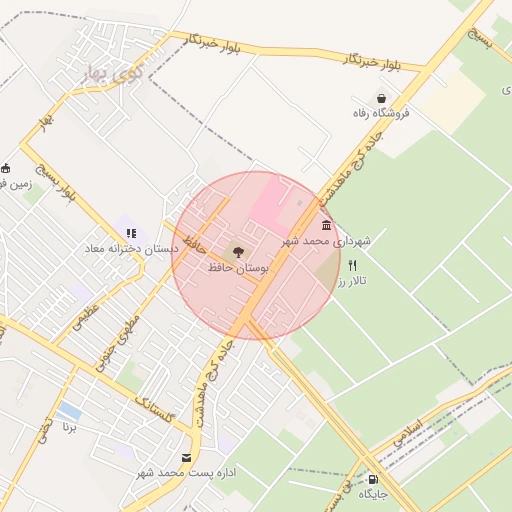Select the fuel station pump icon

[x=373, y=479]
